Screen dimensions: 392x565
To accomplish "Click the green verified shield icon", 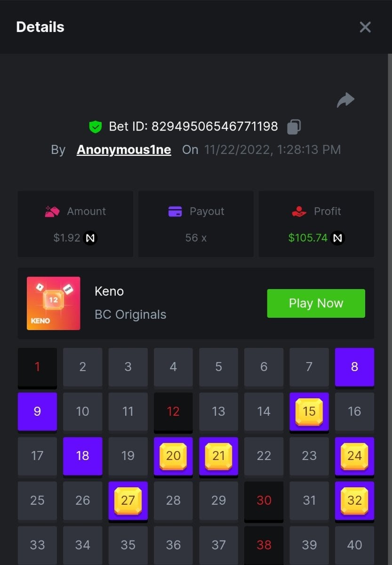I will click(x=96, y=127).
